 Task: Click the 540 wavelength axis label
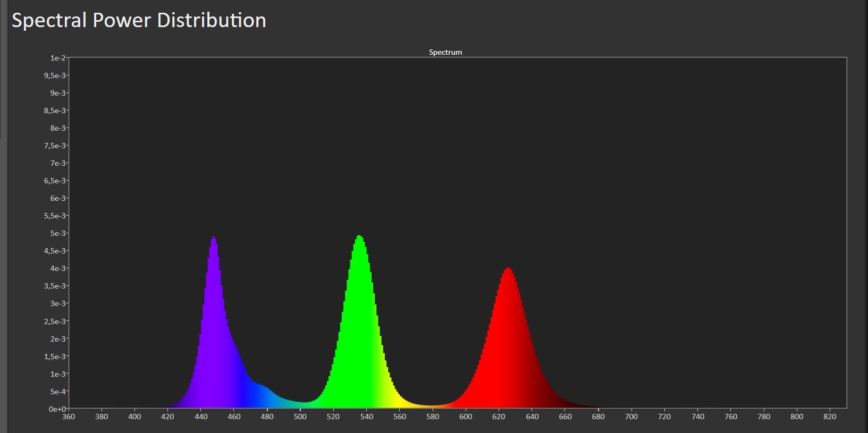click(x=366, y=417)
